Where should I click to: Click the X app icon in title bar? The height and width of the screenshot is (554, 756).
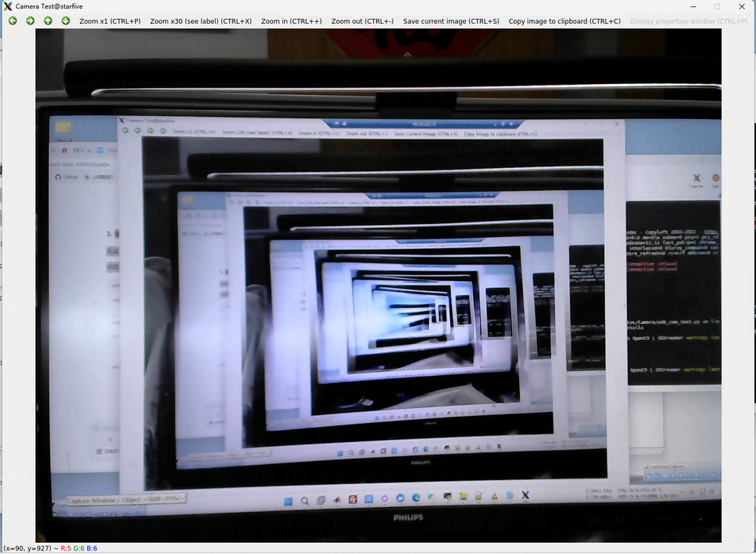pyautogui.click(x=8, y=6)
